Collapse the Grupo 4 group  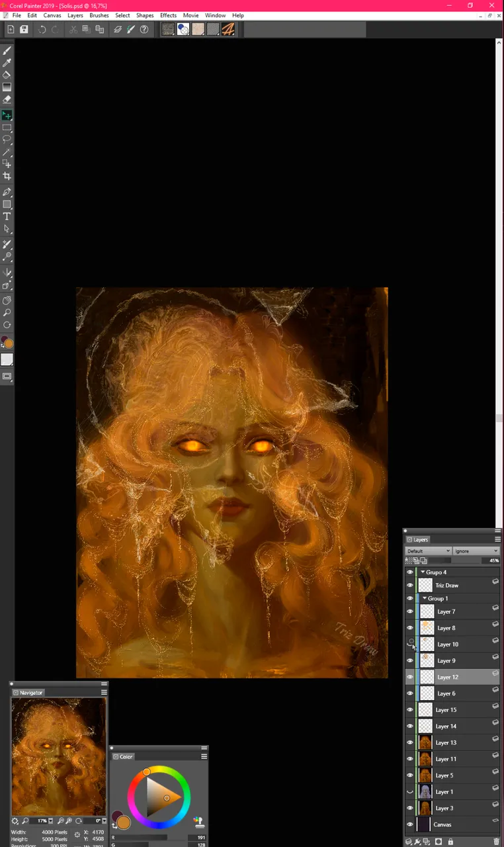pyautogui.click(x=423, y=572)
